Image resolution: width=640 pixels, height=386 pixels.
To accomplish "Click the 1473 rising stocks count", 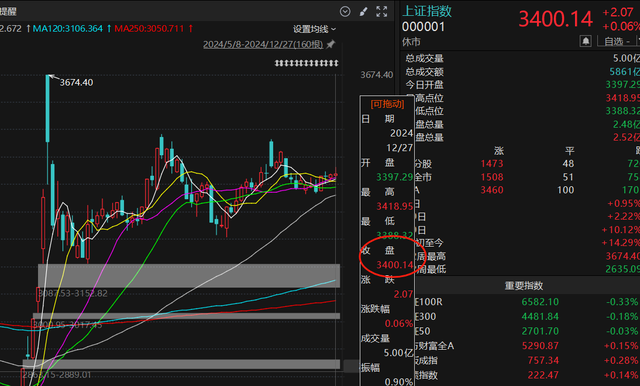I will [x=492, y=164].
